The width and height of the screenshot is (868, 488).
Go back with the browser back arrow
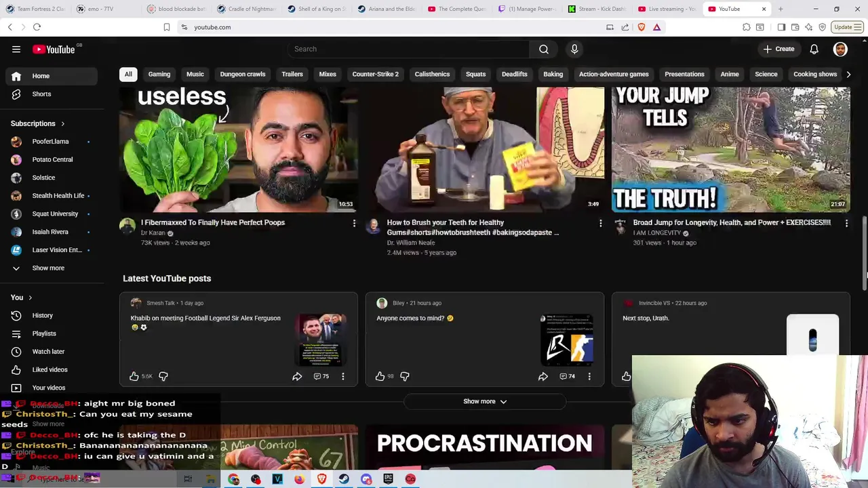(x=9, y=27)
